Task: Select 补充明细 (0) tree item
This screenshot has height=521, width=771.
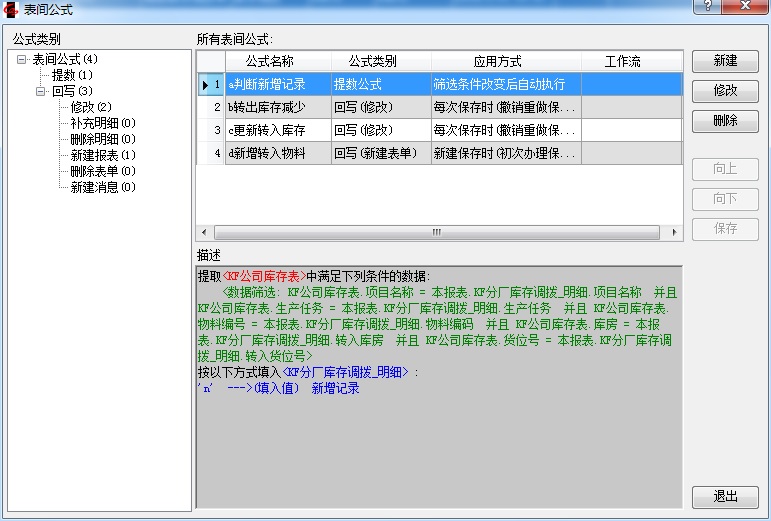Action: [102, 123]
